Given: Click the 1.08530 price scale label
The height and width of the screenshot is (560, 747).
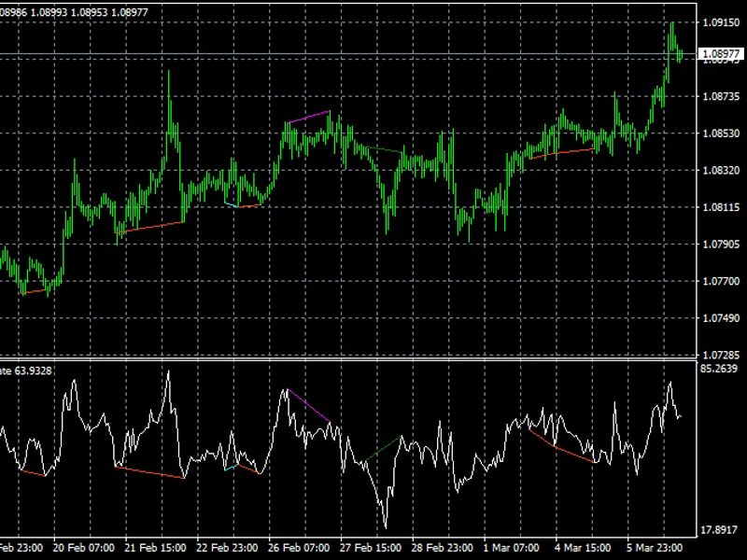Looking at the screenshot, I should click(721, 133).
